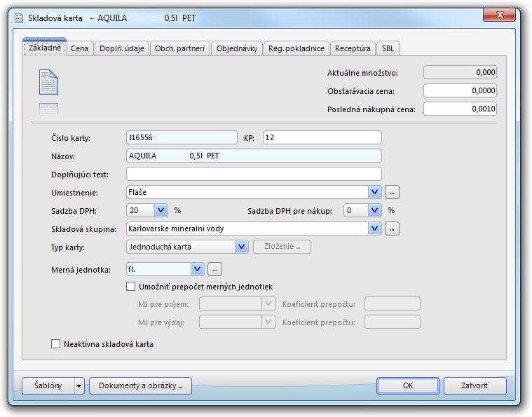Screen dimensions: 532x417
Task: Click the Dokumenty a obrázky button
Action: pyautogui.click(x=140, y=385)
